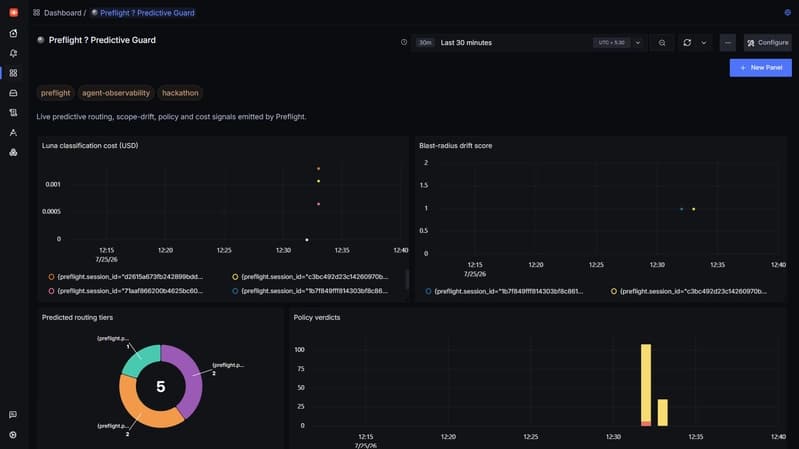The width and height of the screenshot is (799, 449).
Task: Open the feedback chat icon in sidebar
Action: (x=13, y=414)
